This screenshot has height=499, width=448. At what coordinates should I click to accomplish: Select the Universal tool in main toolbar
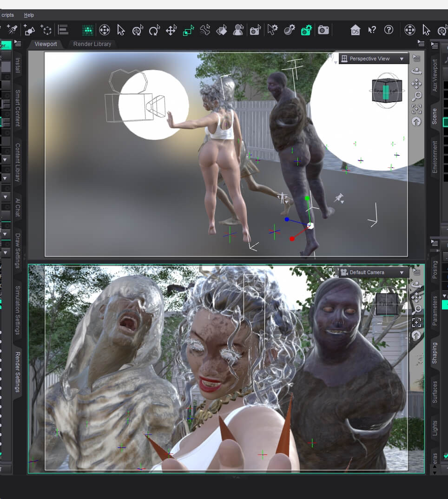(105, 30)
